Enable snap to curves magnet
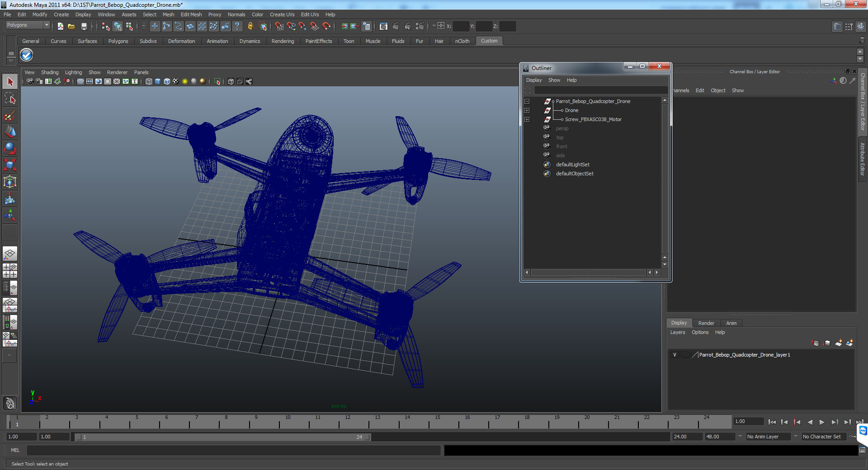868x470 pixels. [x=291, y=26]
